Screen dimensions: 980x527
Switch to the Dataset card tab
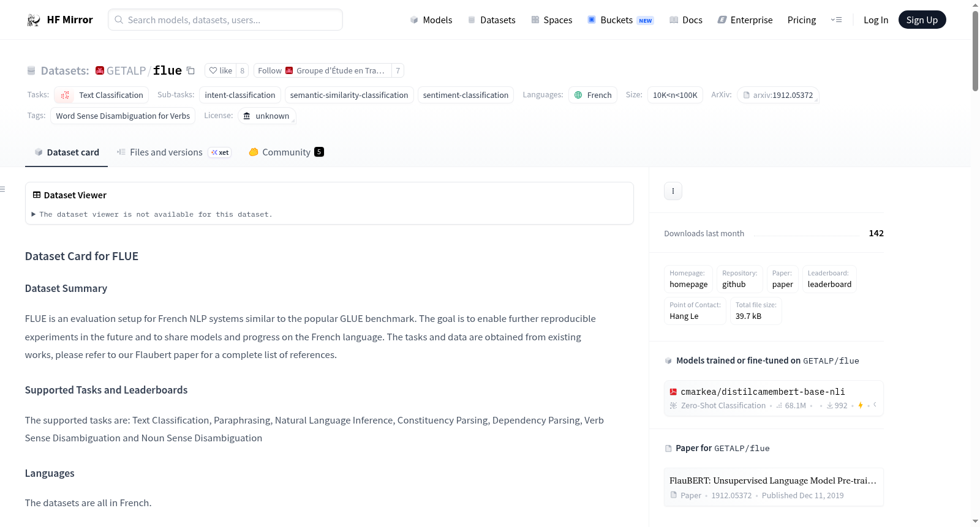coord(66,152)
